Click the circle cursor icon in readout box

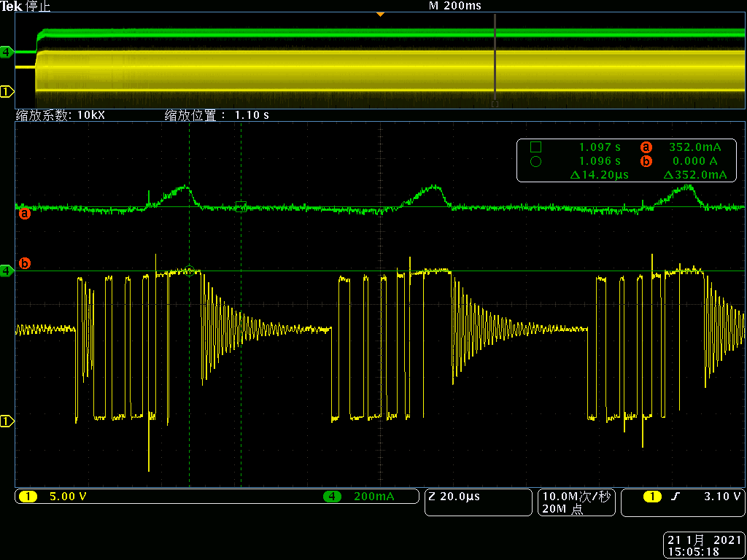click(x=535, y=161)
